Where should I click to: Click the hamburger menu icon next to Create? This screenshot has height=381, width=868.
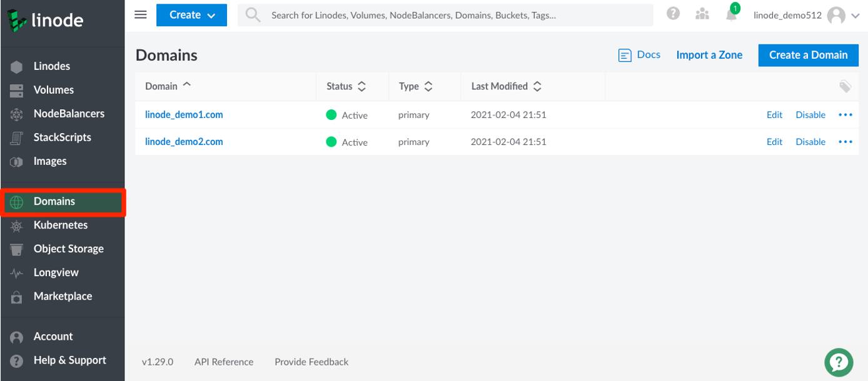[x=140, y=14]
